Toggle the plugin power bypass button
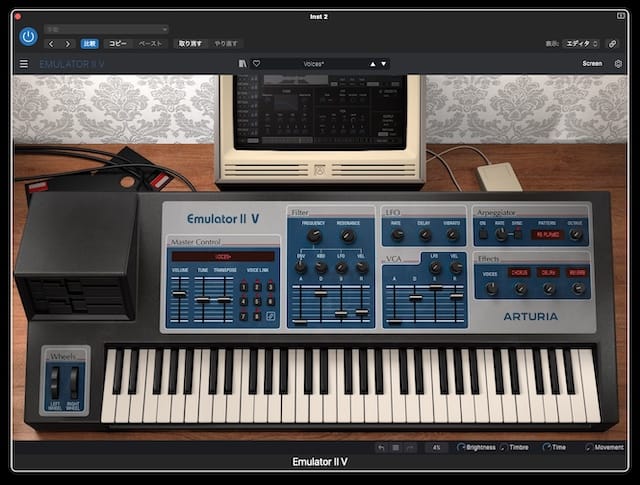Viewport: 640px width, 485px height. pyautogui.click(x=29, y=37)
